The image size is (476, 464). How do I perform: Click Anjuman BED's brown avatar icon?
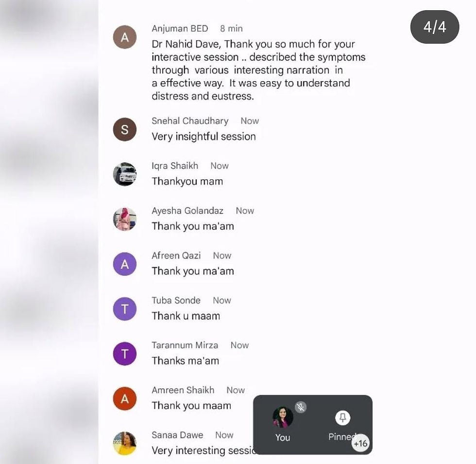[125, 37]
